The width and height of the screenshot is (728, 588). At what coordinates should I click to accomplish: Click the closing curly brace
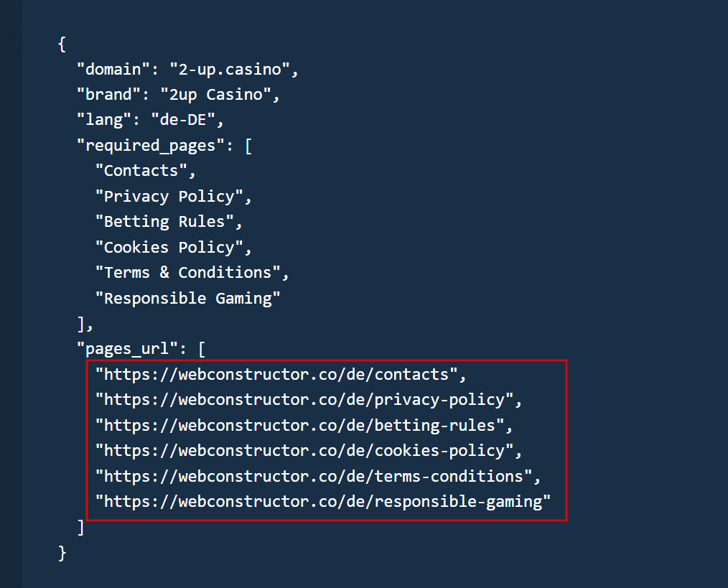(x=62, y=552)
